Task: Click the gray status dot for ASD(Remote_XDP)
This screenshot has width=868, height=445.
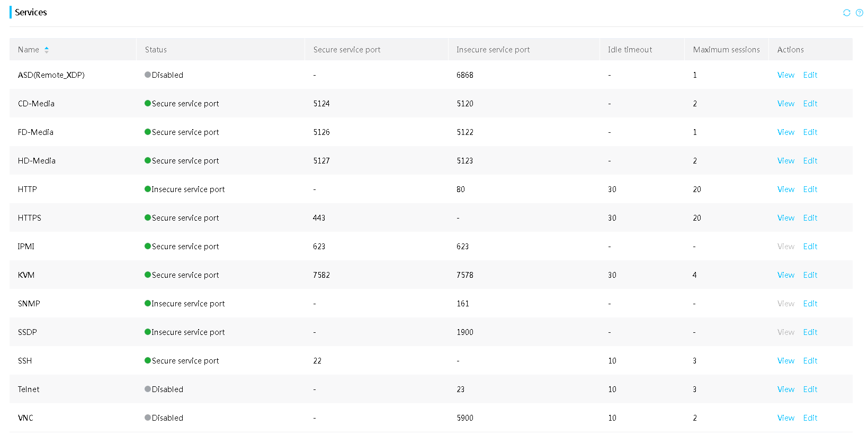Action: point(148,75)
